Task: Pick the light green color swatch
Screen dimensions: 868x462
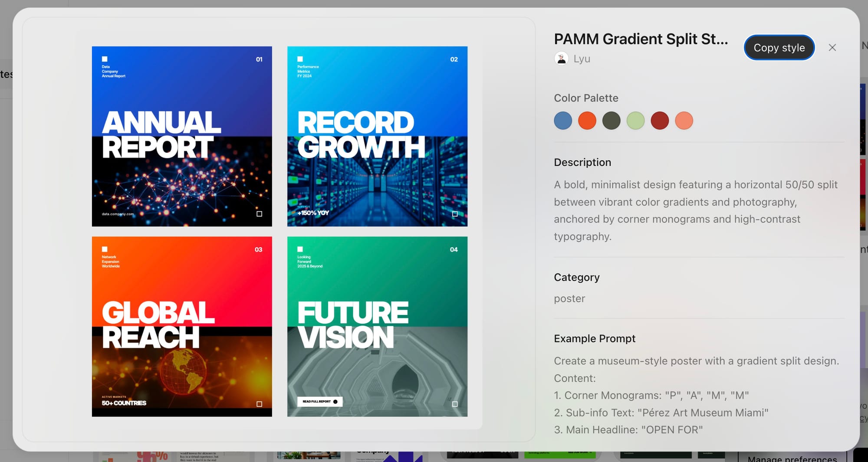Action: coord(635,121)
